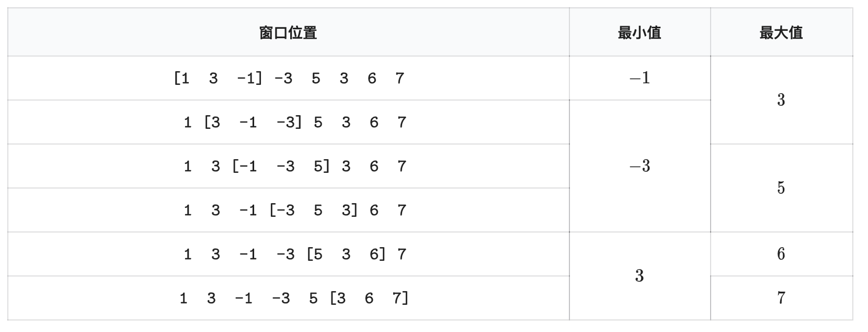The height and width of the screenshot is (332, 868).
Task: Click the maximum value cell showing 6
Action: click(x=781, y=254)
